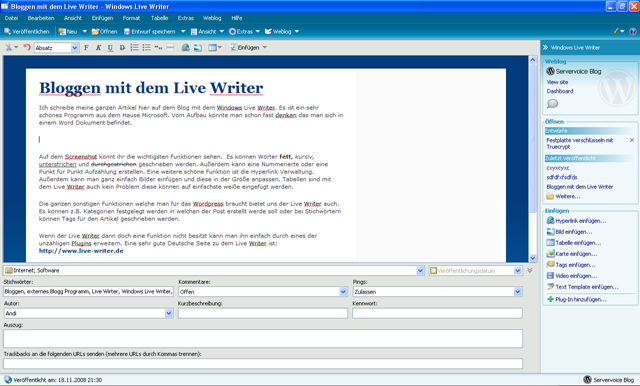640x386 pixels.
Task: Click the Veröffentlichen publish button
Action: [27, 31]
